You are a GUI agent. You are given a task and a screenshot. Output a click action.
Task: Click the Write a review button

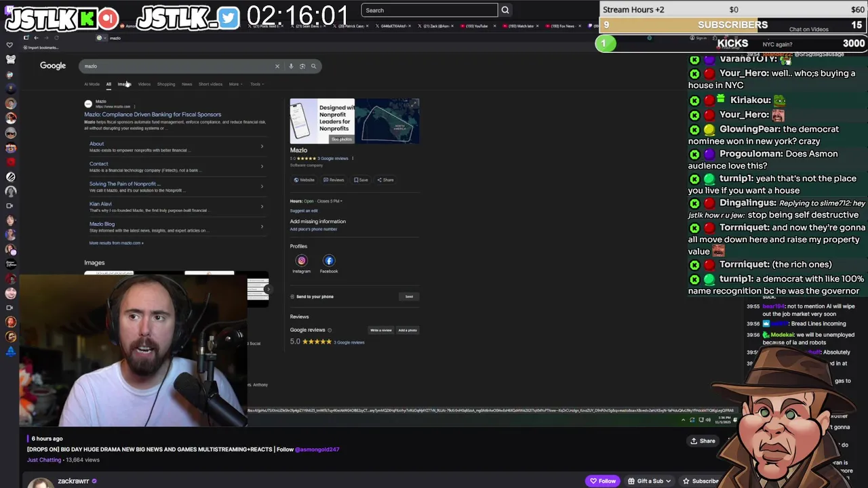pyautogui.click(x=380, y=330)
